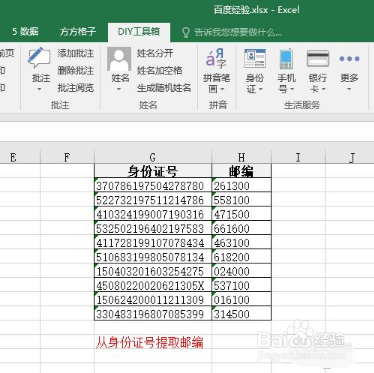The image size is (374, 373).
Task: Click the 银行卡 bank card icon
Action: coord(317,58)
